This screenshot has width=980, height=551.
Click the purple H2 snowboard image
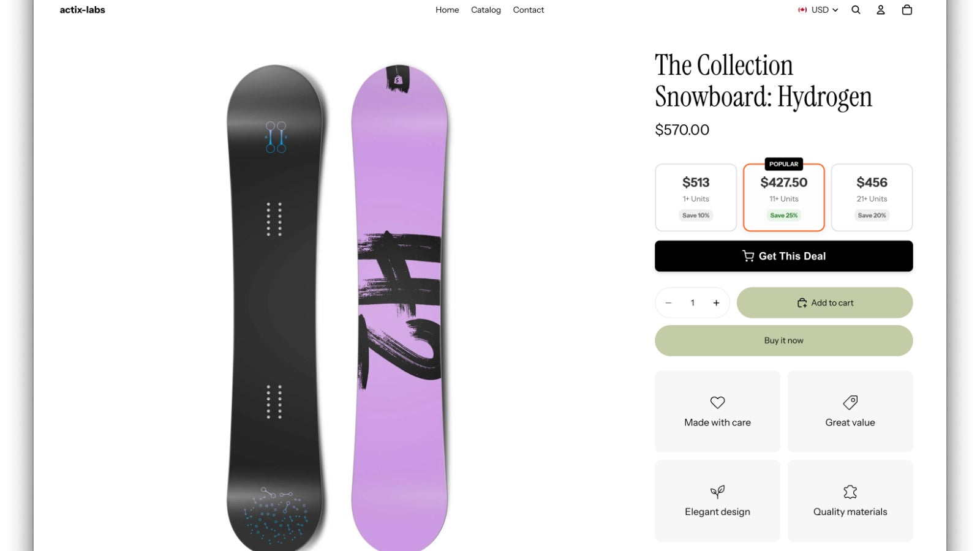click(399, 306)
